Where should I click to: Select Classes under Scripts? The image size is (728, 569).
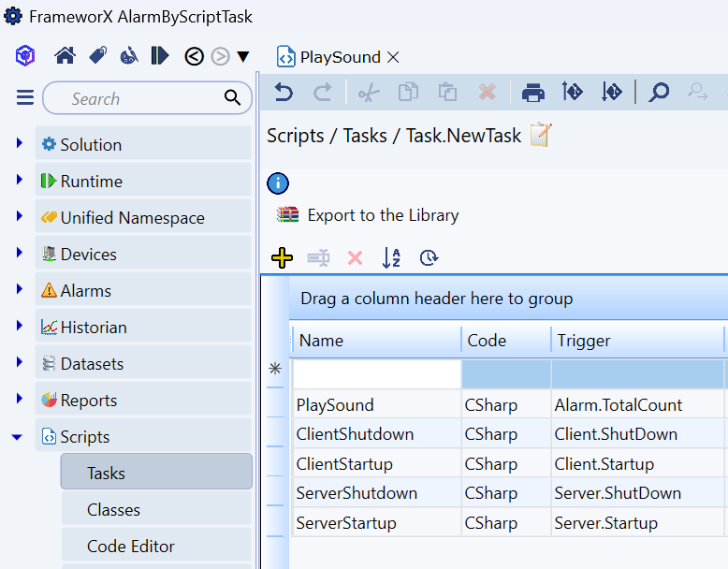113,509
